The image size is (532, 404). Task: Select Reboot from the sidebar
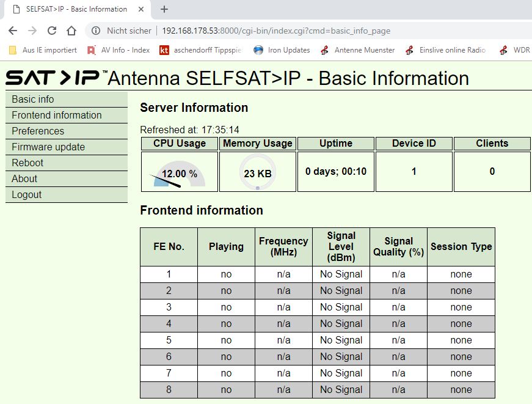click(27, 163)
